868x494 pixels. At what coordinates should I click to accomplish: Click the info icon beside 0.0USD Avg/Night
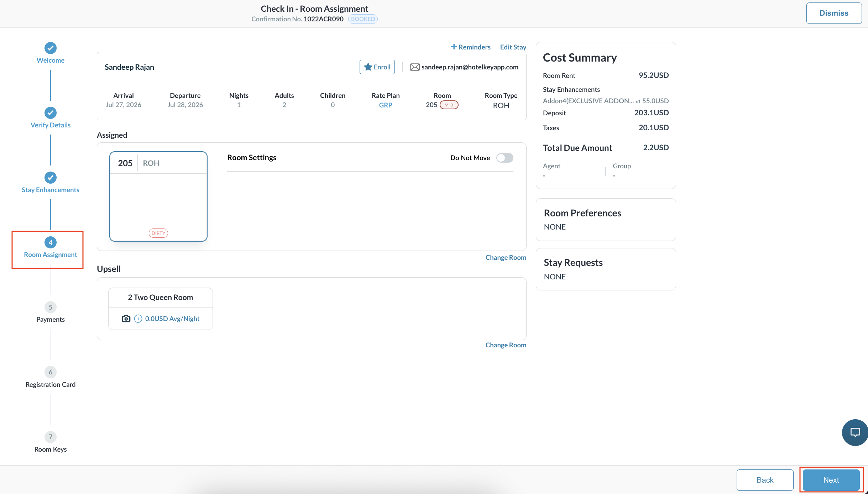point(138,319)
